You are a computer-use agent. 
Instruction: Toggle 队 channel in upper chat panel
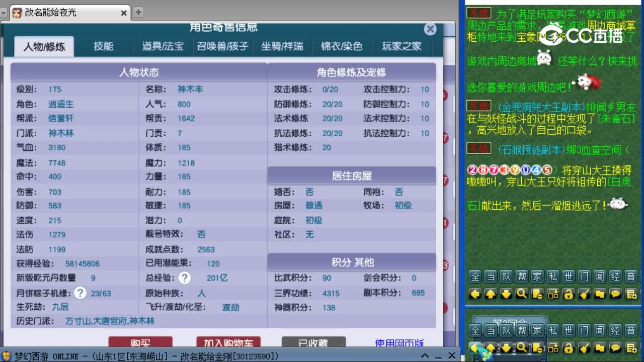coord(506,277)
